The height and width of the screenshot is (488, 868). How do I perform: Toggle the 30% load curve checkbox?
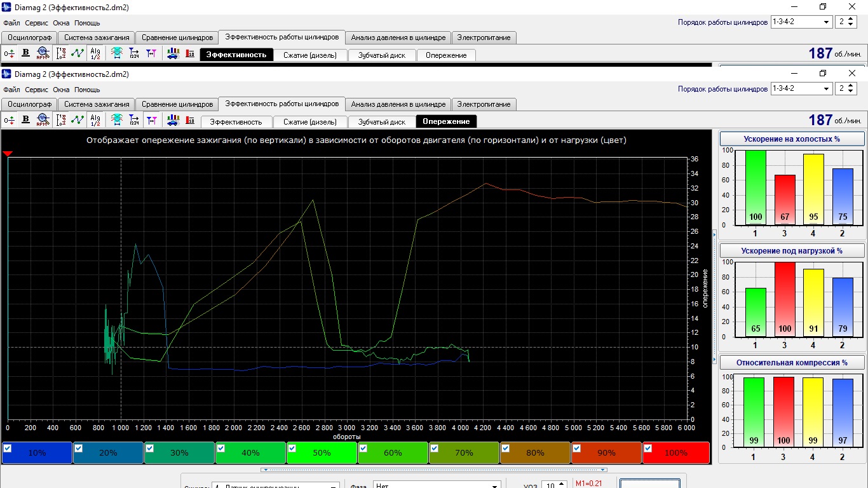[x=149, y=448]
